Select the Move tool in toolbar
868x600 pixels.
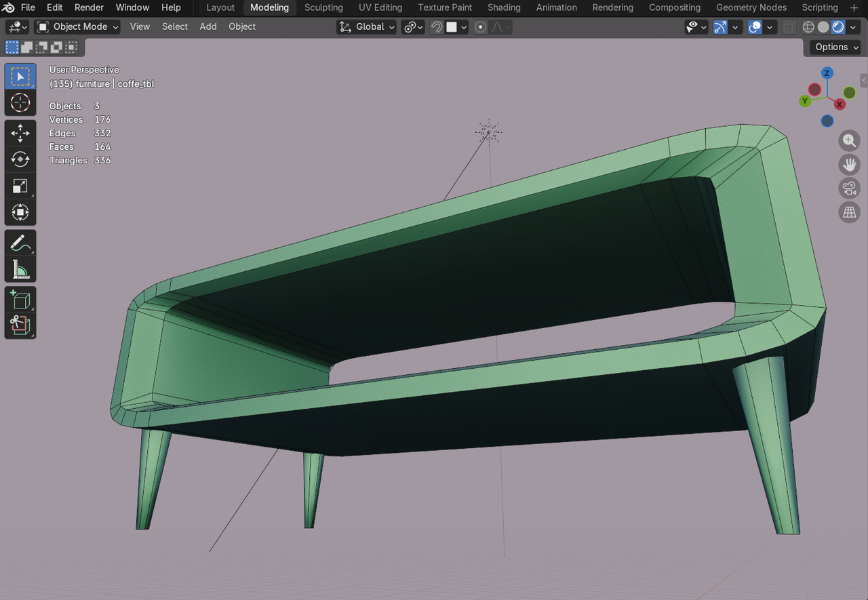click(20, 133)
